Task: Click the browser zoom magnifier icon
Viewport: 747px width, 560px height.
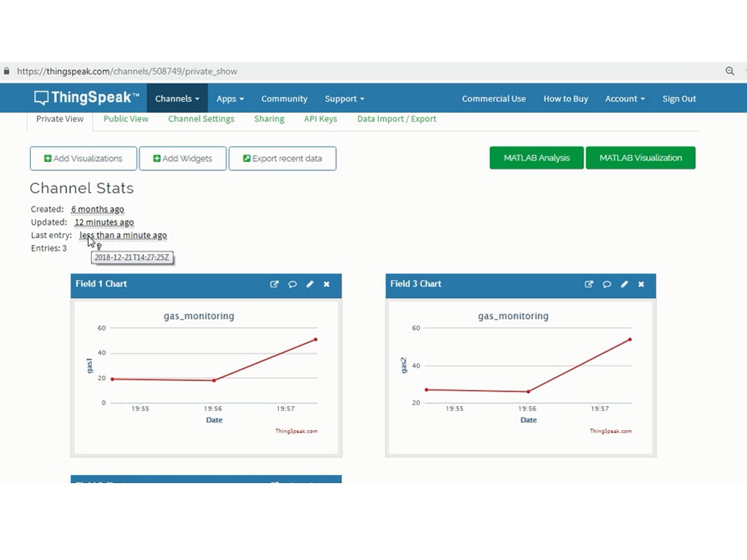Action: 729,71
